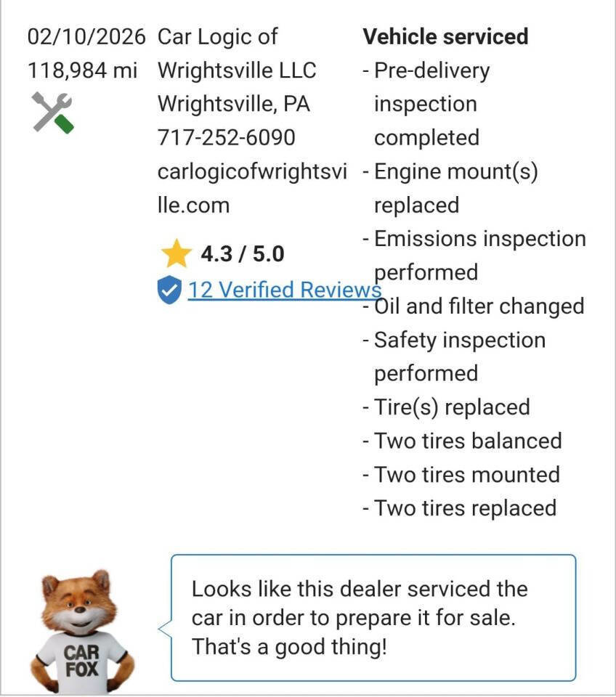Expand the Vehicle serviced section
The width and height of the screenshot is (616, 697).
point(447,36)
